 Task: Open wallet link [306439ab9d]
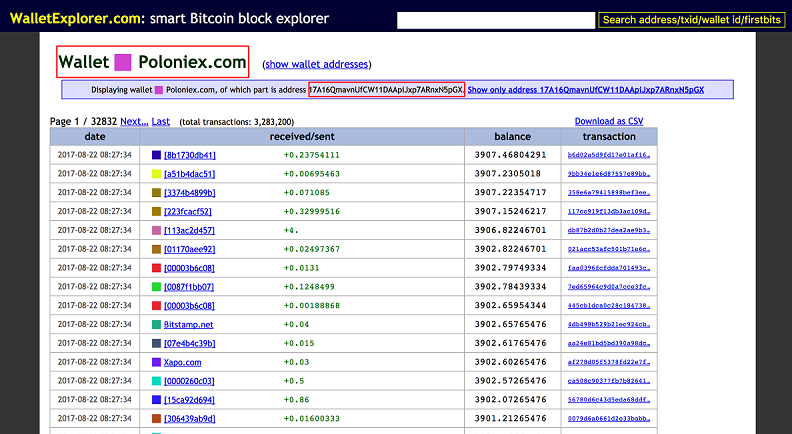(x=189, y=419)
